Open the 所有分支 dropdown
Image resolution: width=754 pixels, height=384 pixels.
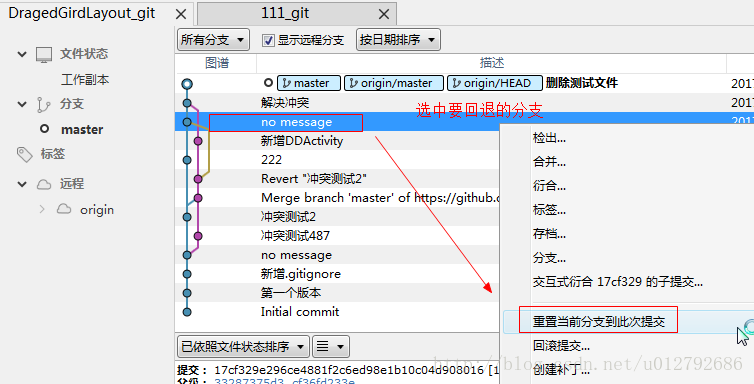[x=214, y=40]
